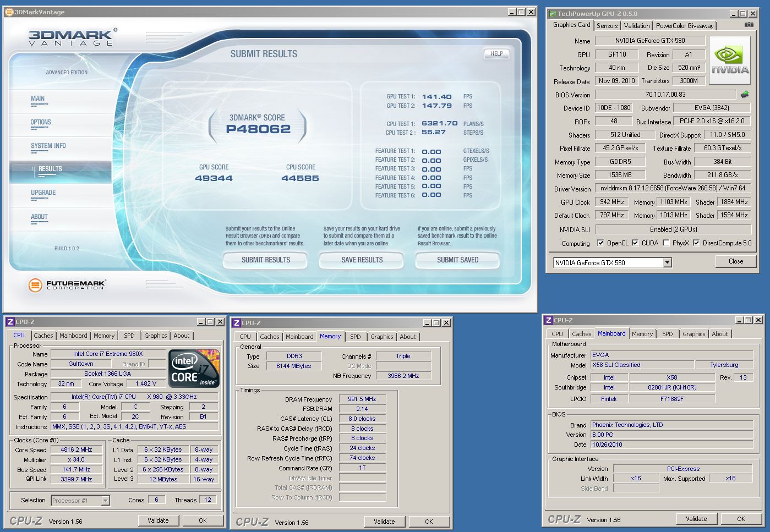
Task: Click the Futuremark Corporation logo
Action: [x=67, y=285]
